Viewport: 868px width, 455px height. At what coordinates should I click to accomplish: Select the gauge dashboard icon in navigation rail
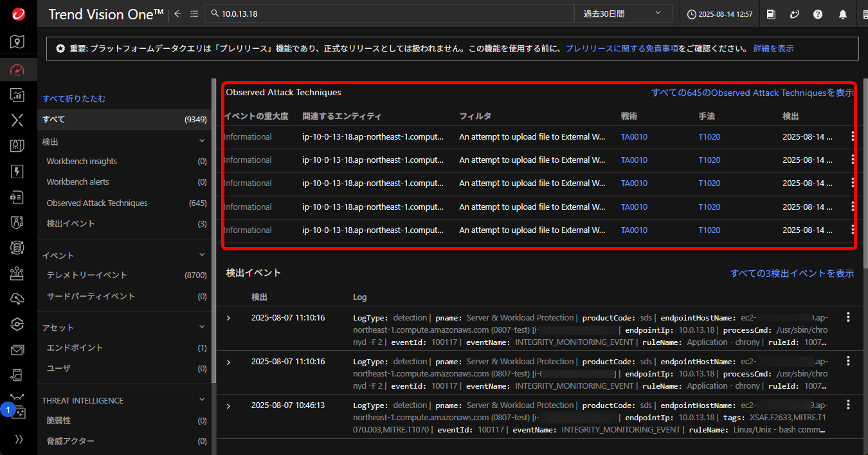[x=18, y=70]
